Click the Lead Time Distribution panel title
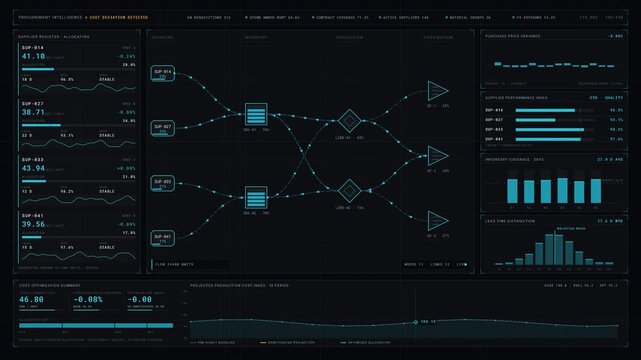Viewport: 641px width, 360px height. tap(510, 221)
